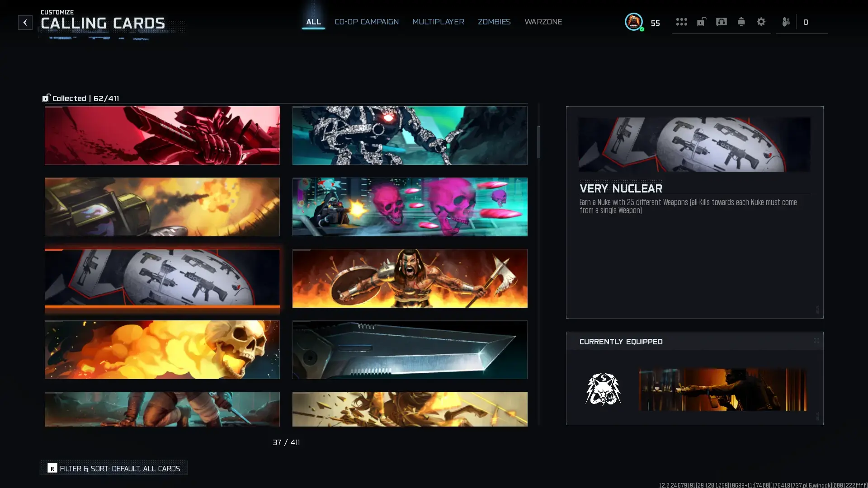The width and height of the screenshot is (868, 488).
Task: Open the apps grid menu icon
Action: (681, 22)
